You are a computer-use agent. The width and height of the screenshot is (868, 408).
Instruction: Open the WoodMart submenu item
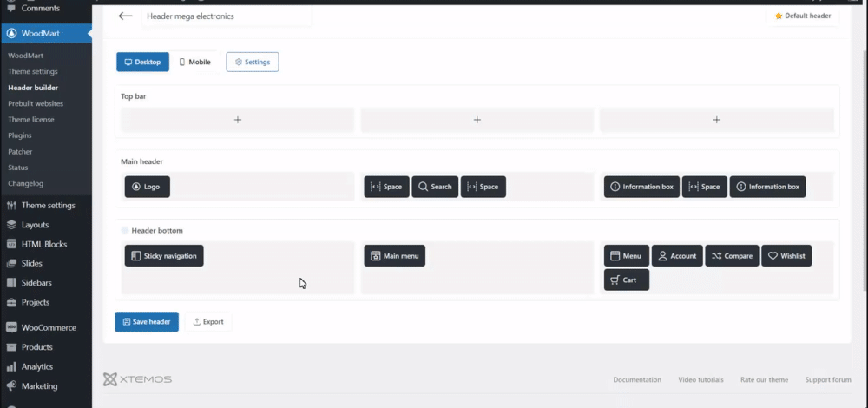click(25, 56)
